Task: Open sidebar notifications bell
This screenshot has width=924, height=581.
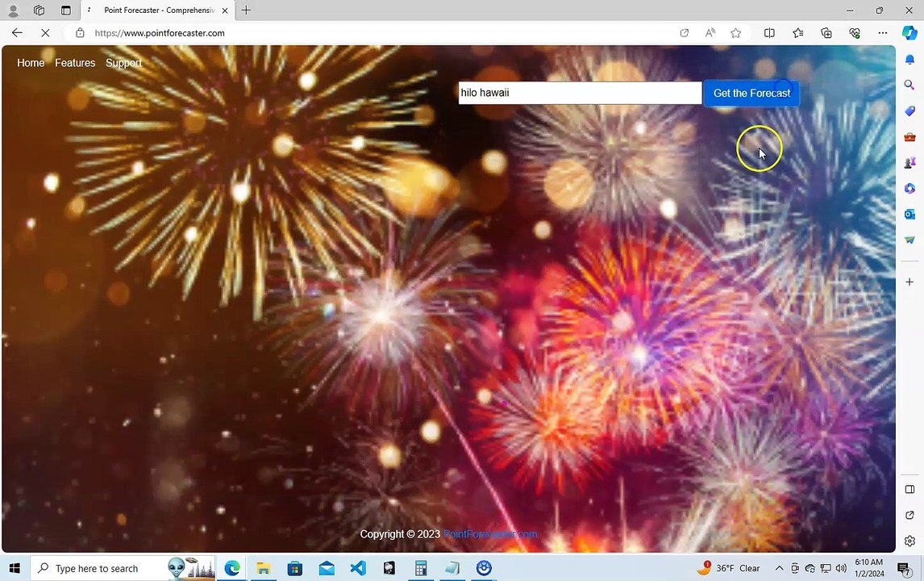Action: pyautogui.click(x=909, y=60)
